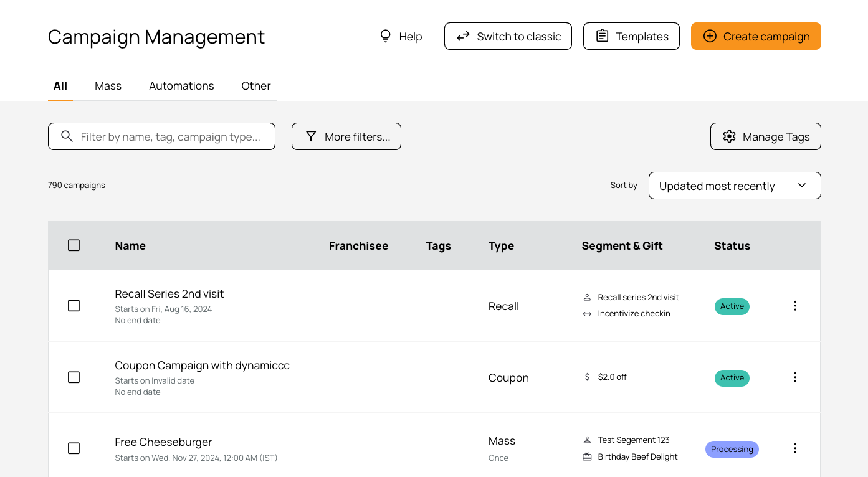Screen dimensions: 868x477
Task: Open the three-dot menu for Recall Series 2nd visit
Action: [x=795, y=306]
